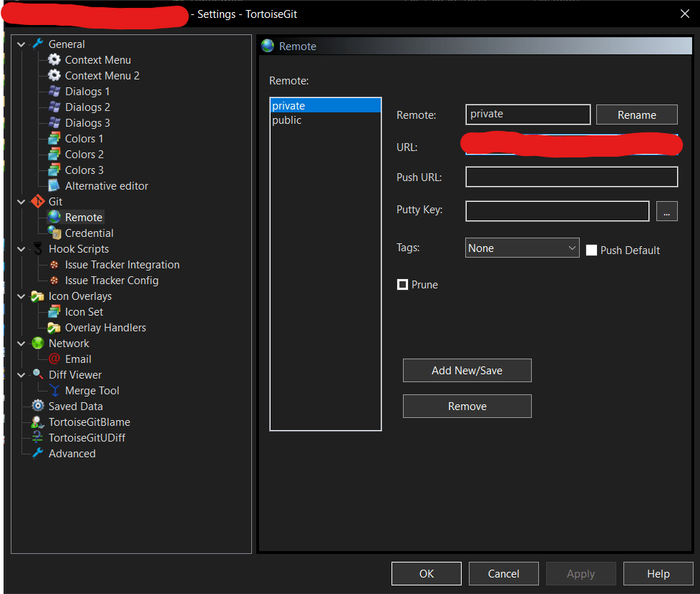Select the private remote in the list

pos(326,106)
